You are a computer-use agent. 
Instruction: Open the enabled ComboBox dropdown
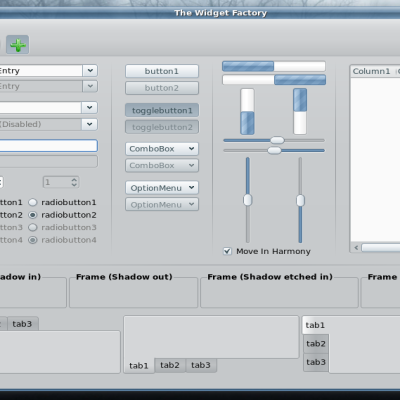[162, 149]
